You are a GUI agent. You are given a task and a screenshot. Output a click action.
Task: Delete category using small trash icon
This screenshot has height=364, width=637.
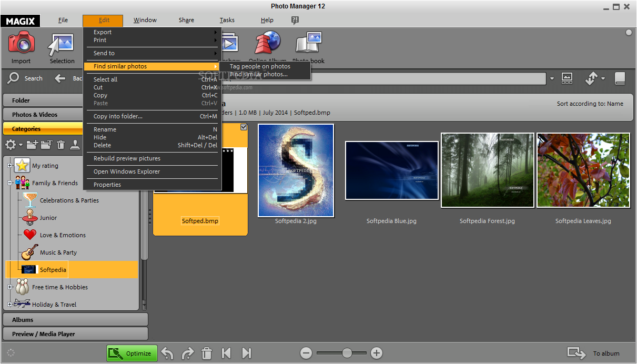61,144
